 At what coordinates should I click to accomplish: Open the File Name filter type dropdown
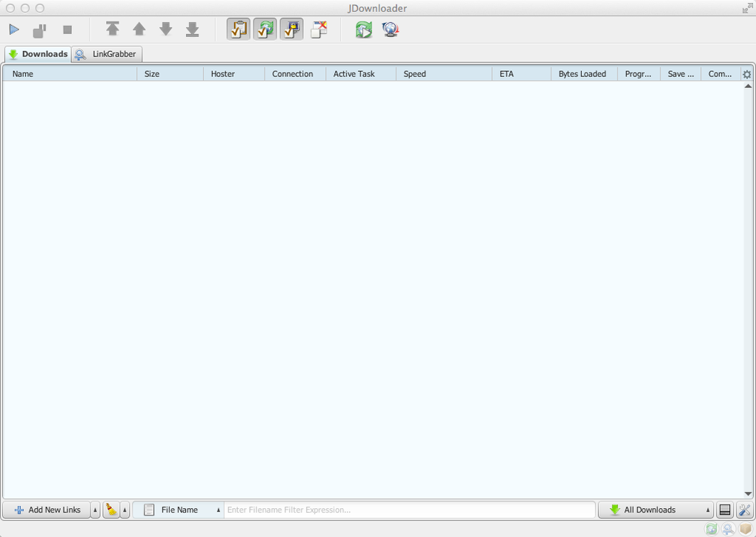tap(178, 510)
